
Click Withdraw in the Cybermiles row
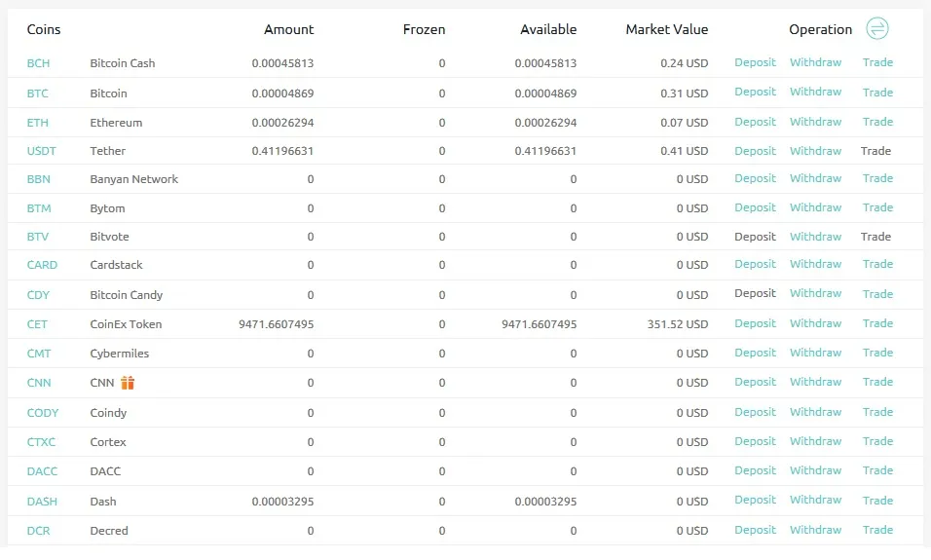[815, 353]
